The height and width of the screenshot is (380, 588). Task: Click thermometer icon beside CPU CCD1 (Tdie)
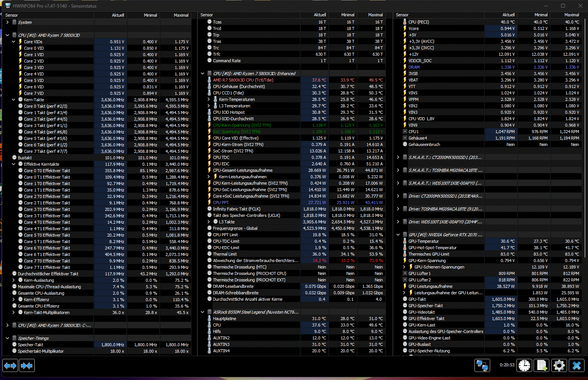click(x=209, y=93)
